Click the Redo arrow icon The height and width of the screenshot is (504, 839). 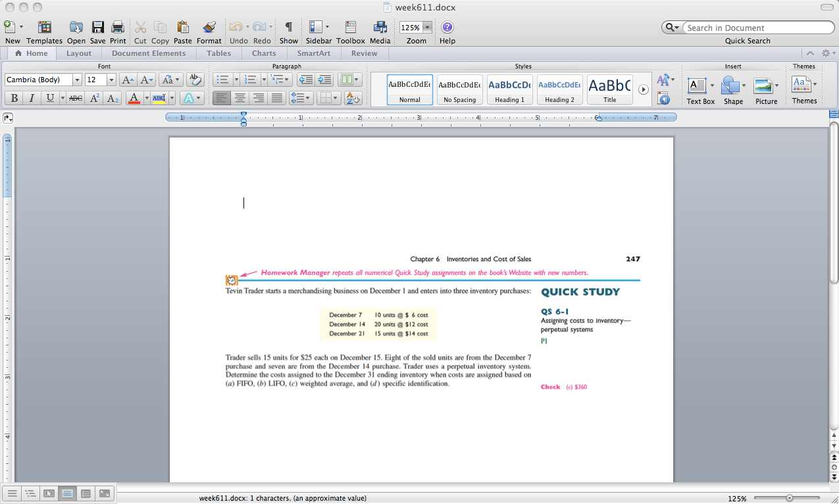(259, 27)
